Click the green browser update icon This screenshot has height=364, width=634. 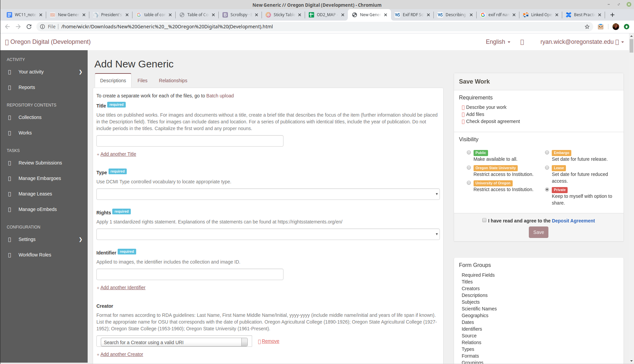coord(627,27)
